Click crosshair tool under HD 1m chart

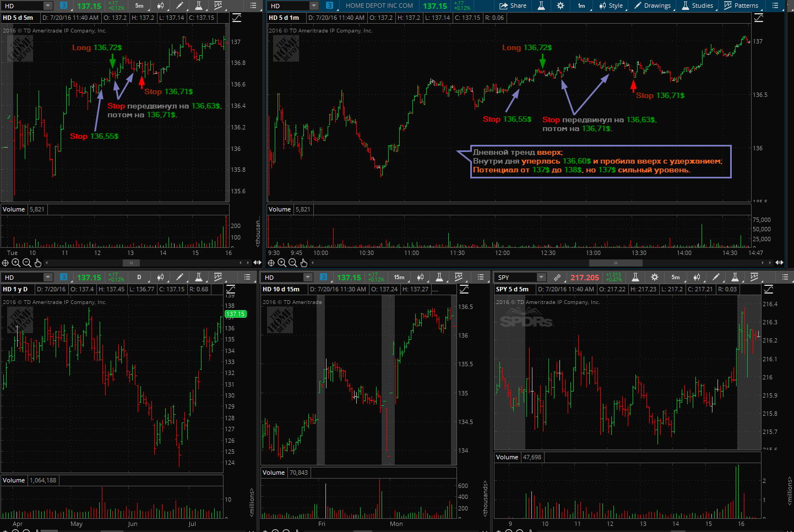click(271, 263)
